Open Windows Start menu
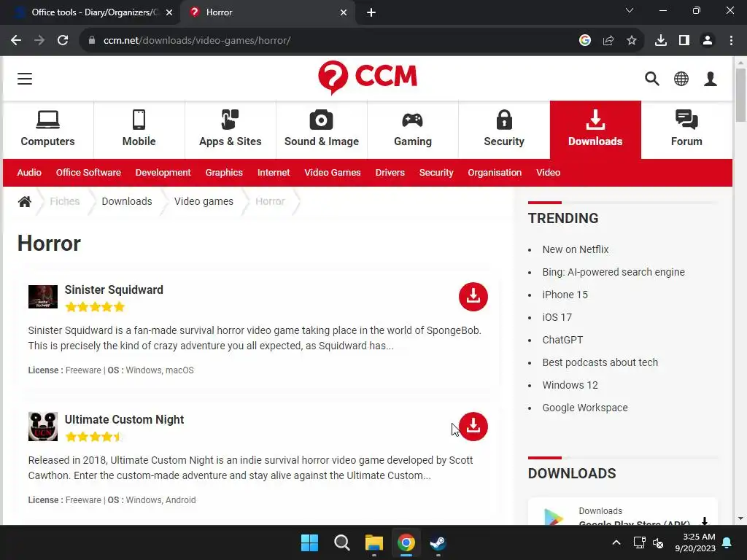 click(x=309, y=542)
